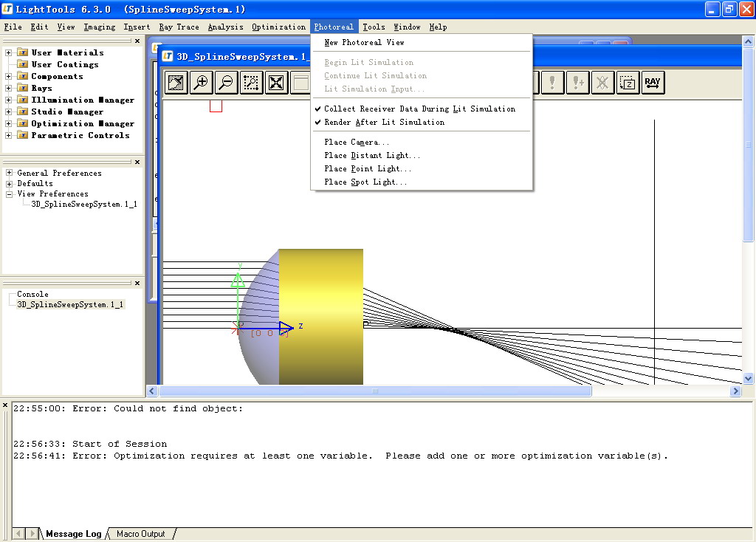Select 3D_SplineSweepSystem.1_1 under View Preferences
The width and height of the screenshot is (756, 542).
84,204
